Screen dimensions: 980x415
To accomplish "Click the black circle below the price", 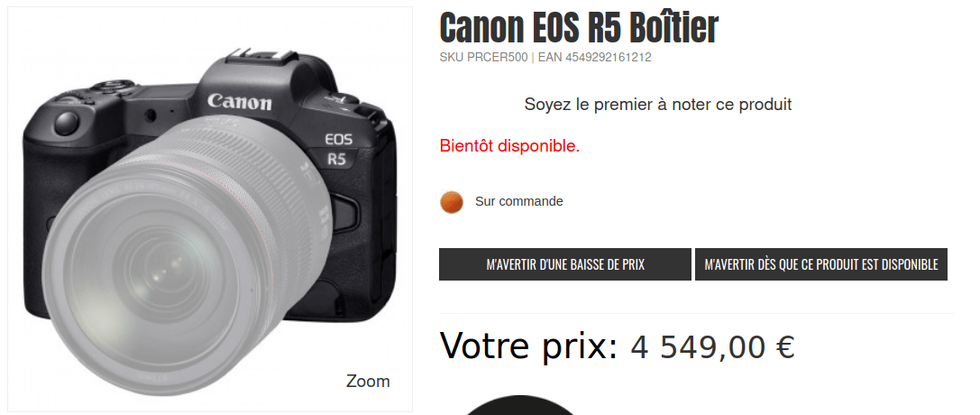I will (520, 406).
